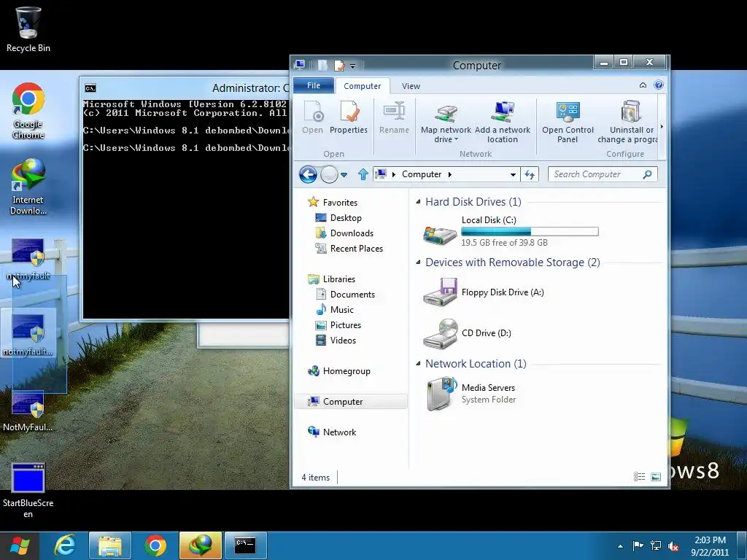The image size is (747, 560).
Task: Click clock showing 2:03 PM
Action: pyautogui.click(x=710, y=540)
